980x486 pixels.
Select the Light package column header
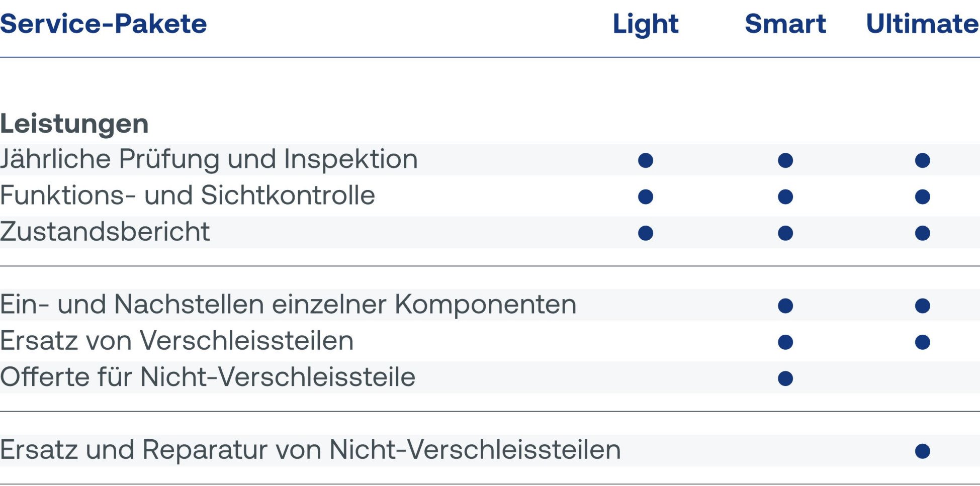[646, 24]
